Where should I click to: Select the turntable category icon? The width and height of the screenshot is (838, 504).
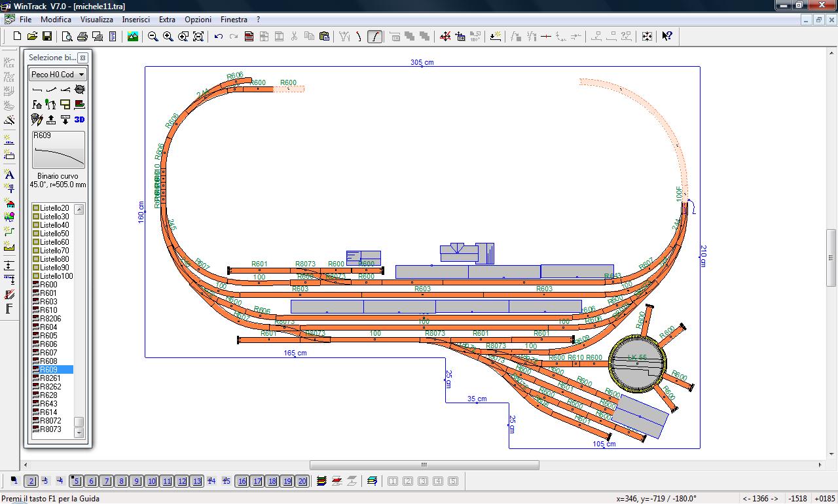tap(79, 89)
